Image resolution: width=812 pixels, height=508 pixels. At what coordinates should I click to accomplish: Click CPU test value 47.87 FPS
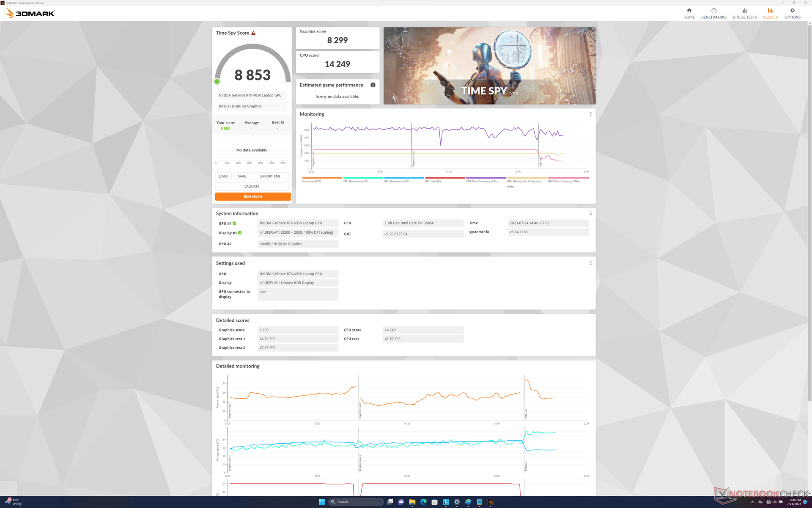pos(423,339)
